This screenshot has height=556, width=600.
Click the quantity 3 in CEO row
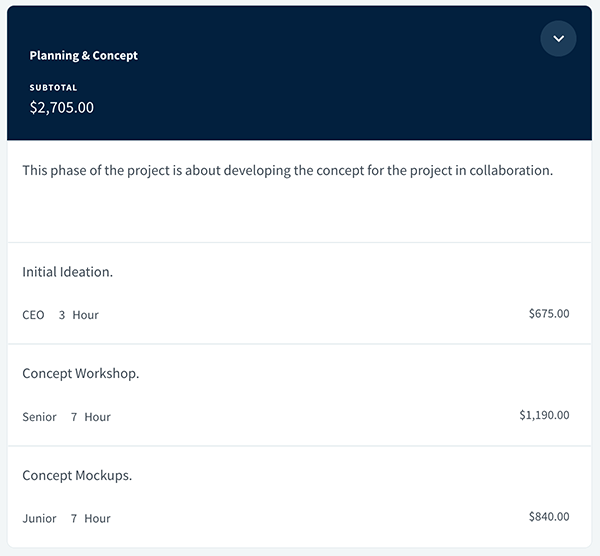point(62,315)
